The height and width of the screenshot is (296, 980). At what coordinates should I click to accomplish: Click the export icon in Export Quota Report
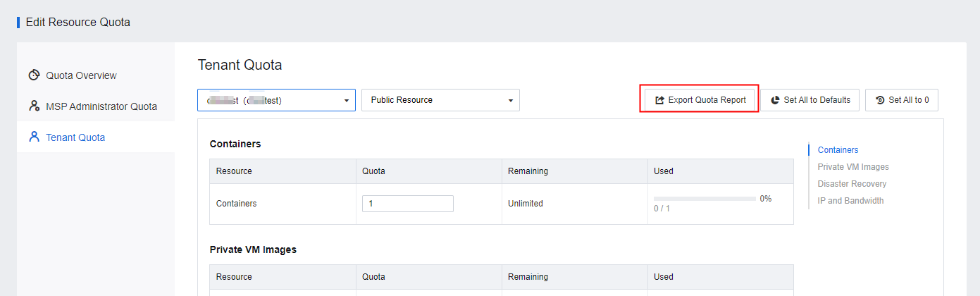[659, 100]
